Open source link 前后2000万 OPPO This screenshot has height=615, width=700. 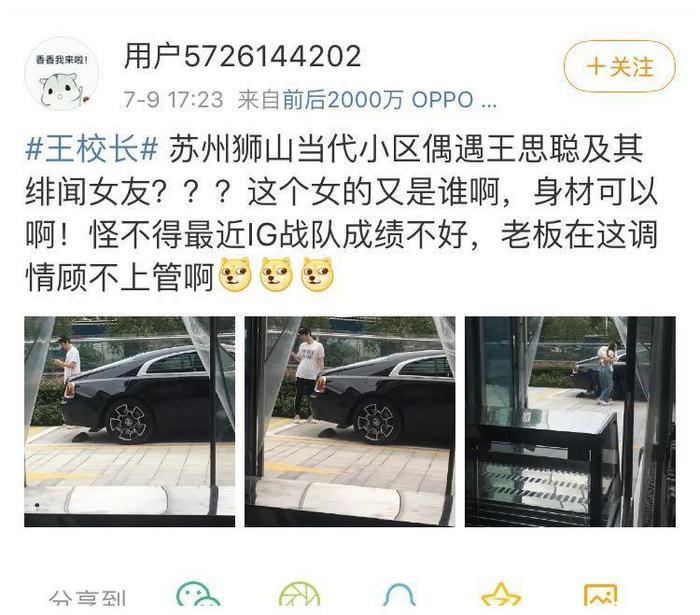(x=378, y=100)
